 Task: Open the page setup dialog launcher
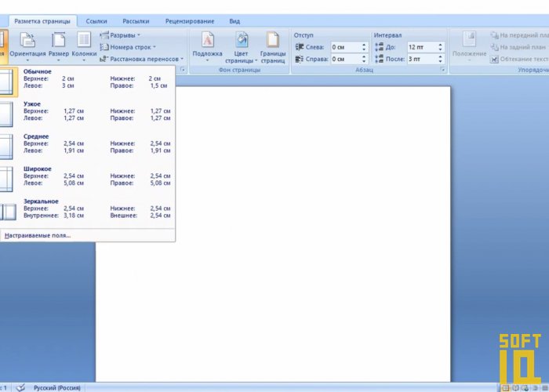point(183,70)
